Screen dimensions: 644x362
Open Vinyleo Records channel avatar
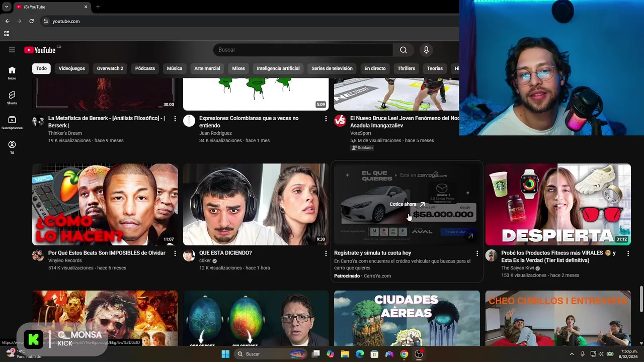pyautogui.click(x=38, y=255)
